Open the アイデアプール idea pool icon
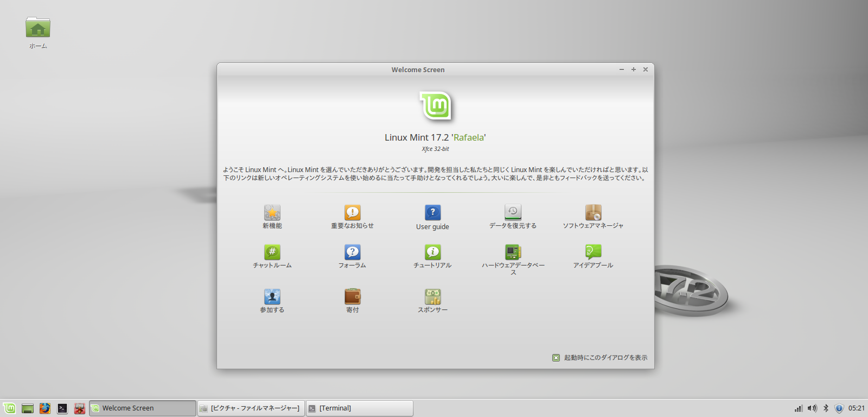868x417 pixels. click(593, 252)
